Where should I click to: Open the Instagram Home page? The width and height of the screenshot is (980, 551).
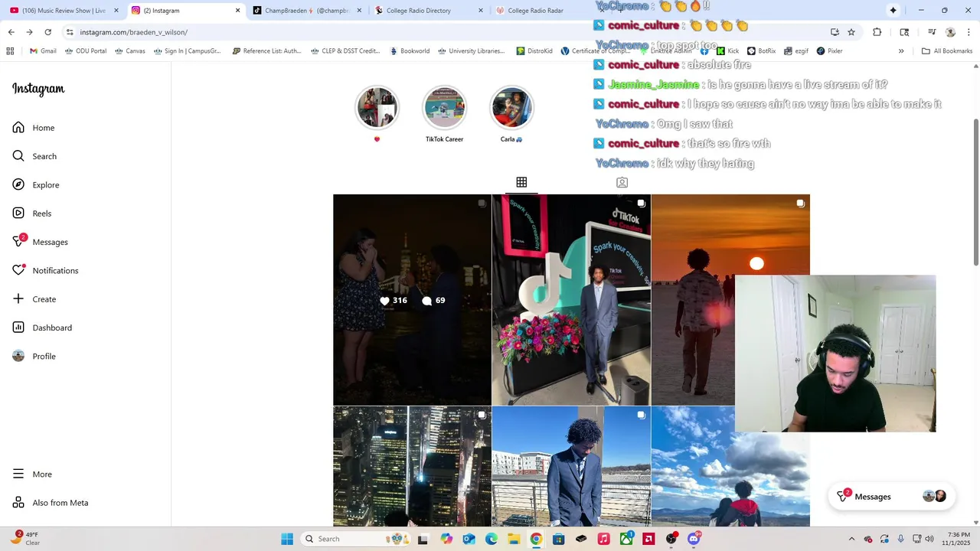point(34,128)
